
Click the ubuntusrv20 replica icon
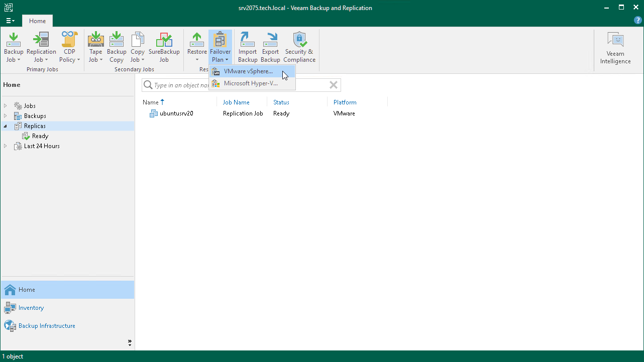click(154, 113)
